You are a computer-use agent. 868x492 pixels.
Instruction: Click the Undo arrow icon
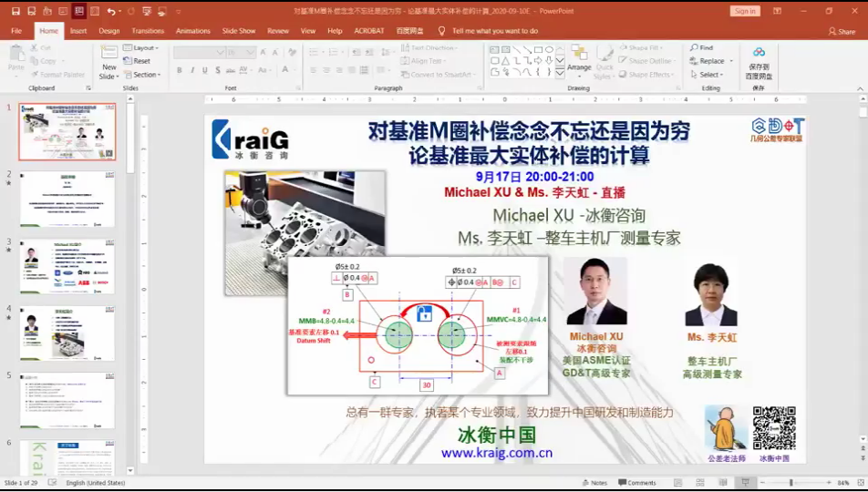(111, 11)
